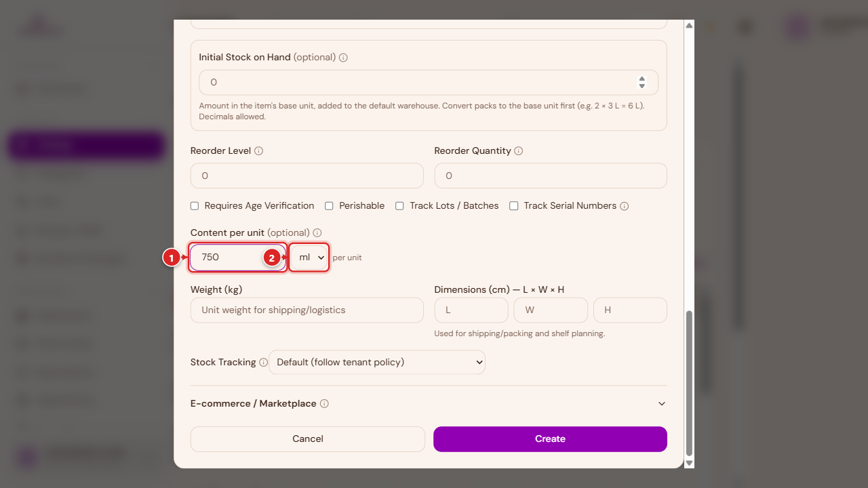868x488 pixels.
Task: Focus the Content per unit value field
Action: (x=237, y=258)
